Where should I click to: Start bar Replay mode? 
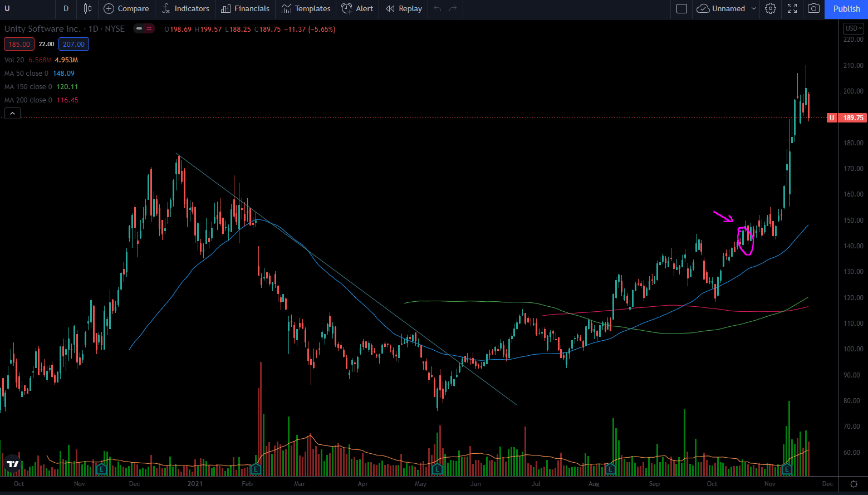pyautogui.click(x=404, y=8)
